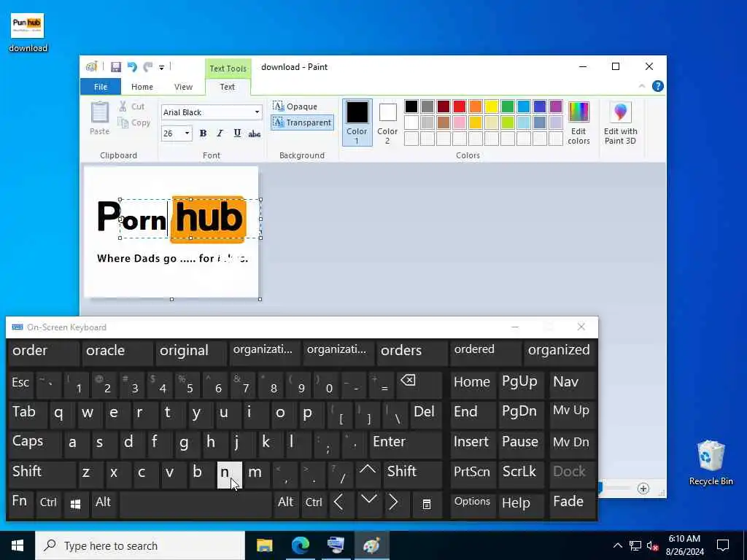Open the notification center icon

pyautogui.click(x=723, y=545)
